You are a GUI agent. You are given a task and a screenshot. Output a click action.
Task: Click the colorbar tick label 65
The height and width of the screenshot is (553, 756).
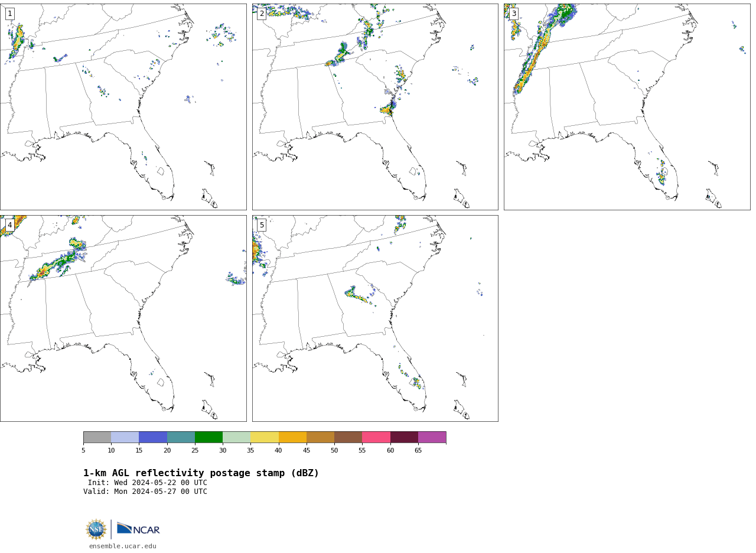(418, 451)
